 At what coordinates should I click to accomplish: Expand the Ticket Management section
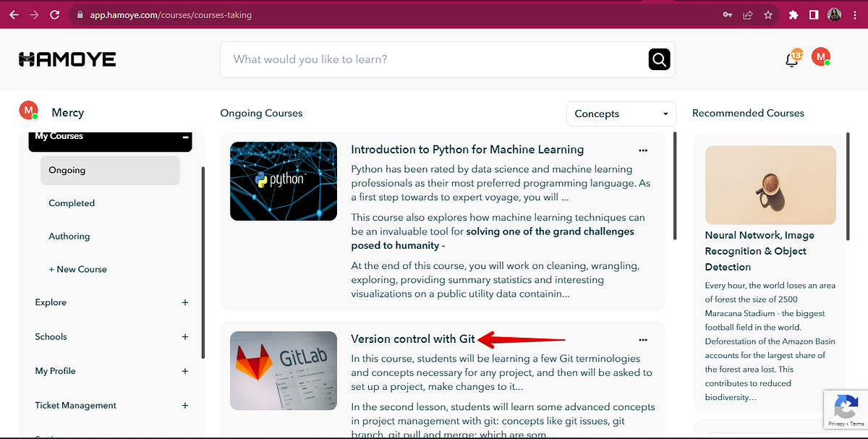coord(184,405)
